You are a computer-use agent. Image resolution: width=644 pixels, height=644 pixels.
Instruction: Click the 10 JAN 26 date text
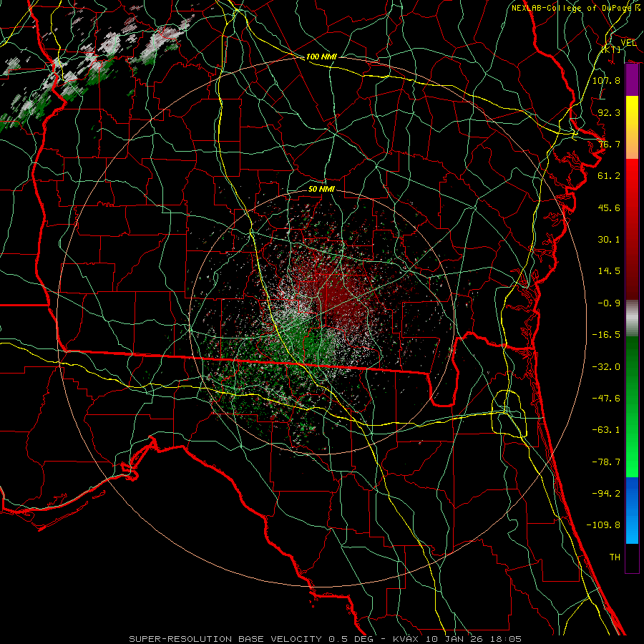tap(454, 639)
